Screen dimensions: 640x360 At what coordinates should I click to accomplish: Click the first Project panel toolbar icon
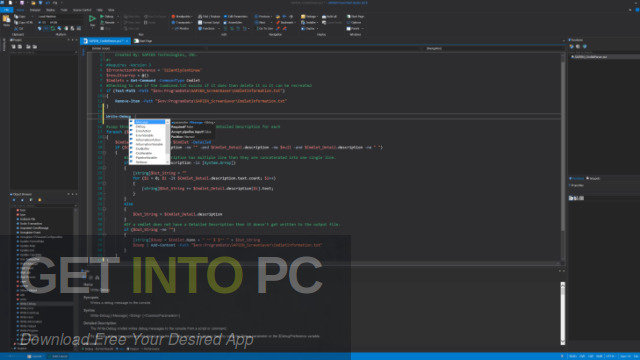click(13, 47)
